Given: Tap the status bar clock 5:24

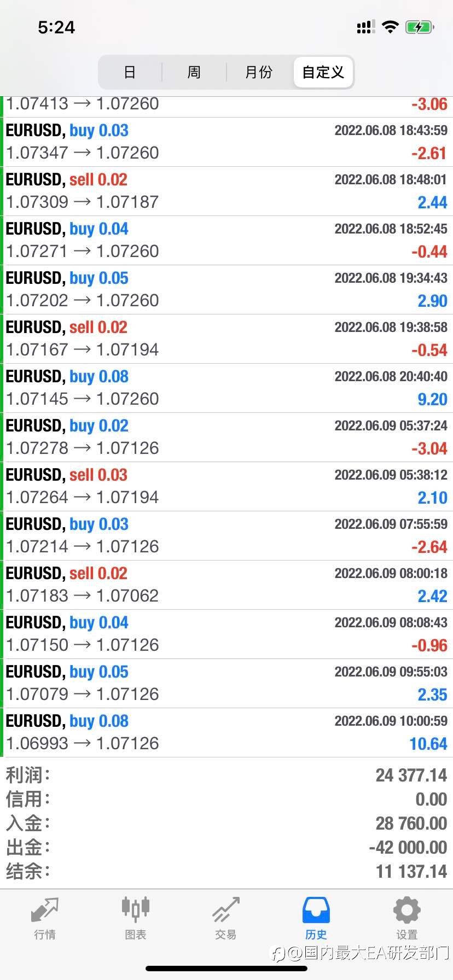Looking at the screenshot, I should pos(56,27).
